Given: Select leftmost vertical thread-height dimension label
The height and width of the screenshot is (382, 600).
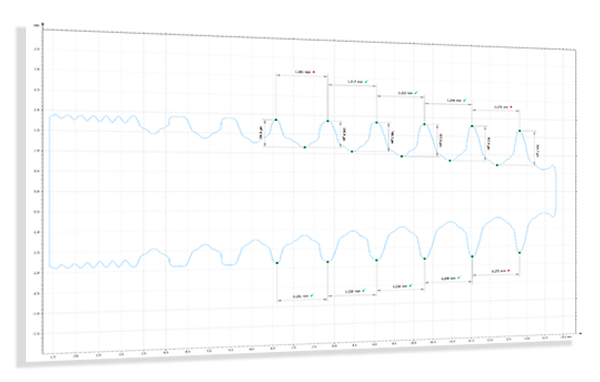Looking at the screenshot, I should coord(261,133).
